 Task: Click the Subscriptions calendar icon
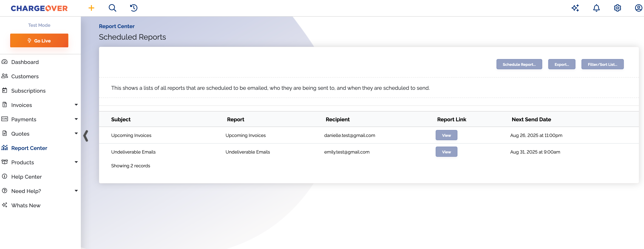pos(5,90)
